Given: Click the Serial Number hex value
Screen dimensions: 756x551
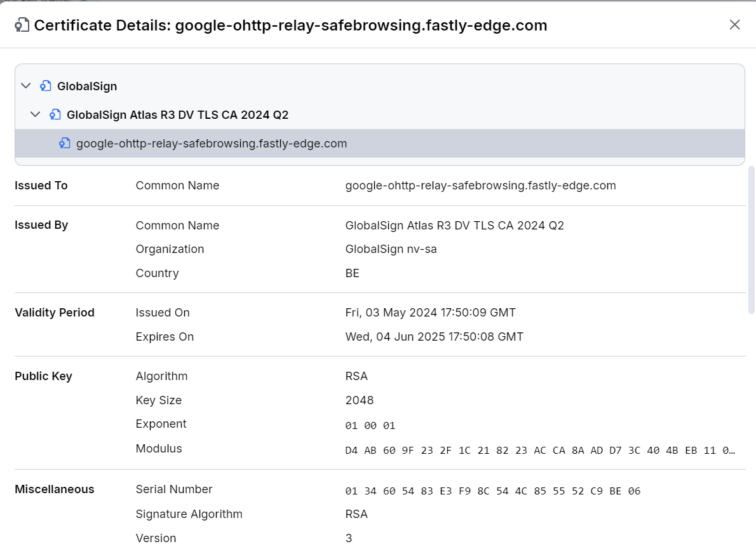Looking at the screenshot, I should 492,491.
